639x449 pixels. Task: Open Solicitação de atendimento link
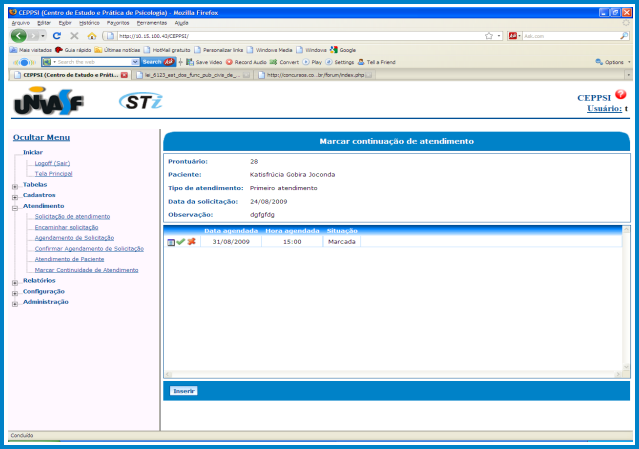pos(72,217)
